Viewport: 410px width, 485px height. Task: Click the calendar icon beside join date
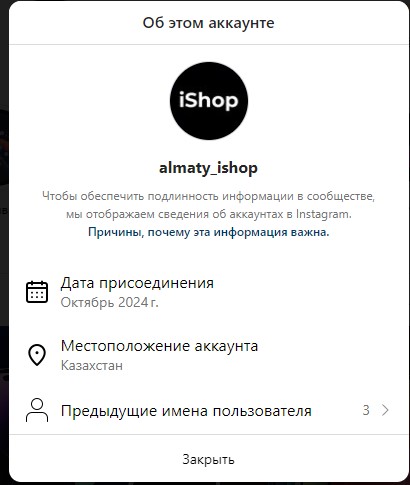[x=37, y=292]
